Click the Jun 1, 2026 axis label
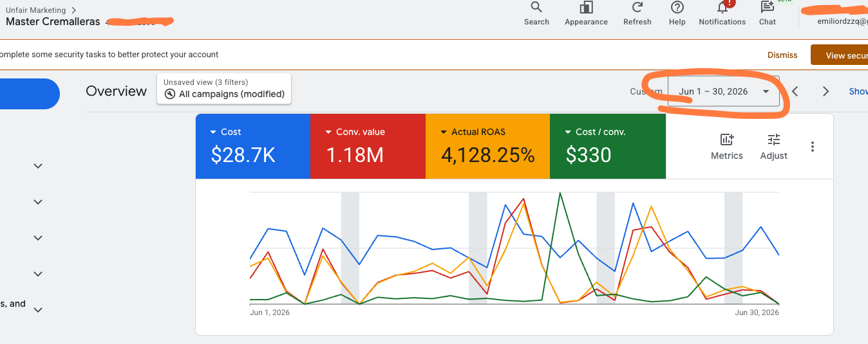 [x=270, y=312]
